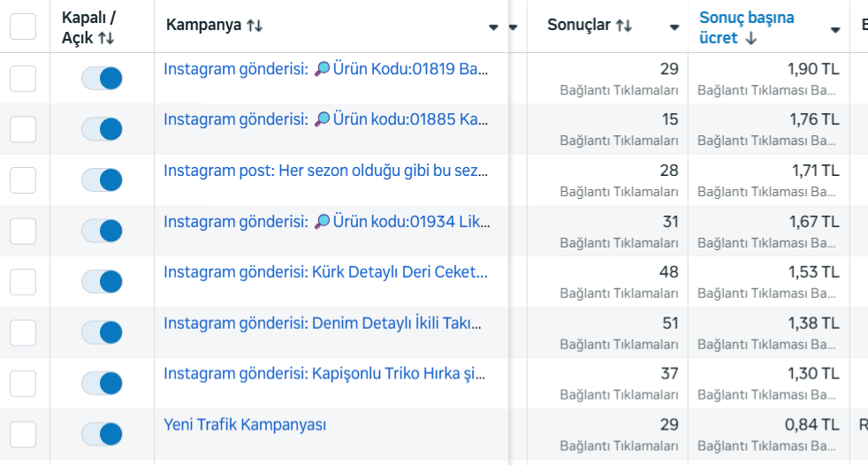The width and height of the screenshot is (868, 465).
Task: Tick checkbox for Ürün Kodu:01819 campaign
Action: coord(23,79)
